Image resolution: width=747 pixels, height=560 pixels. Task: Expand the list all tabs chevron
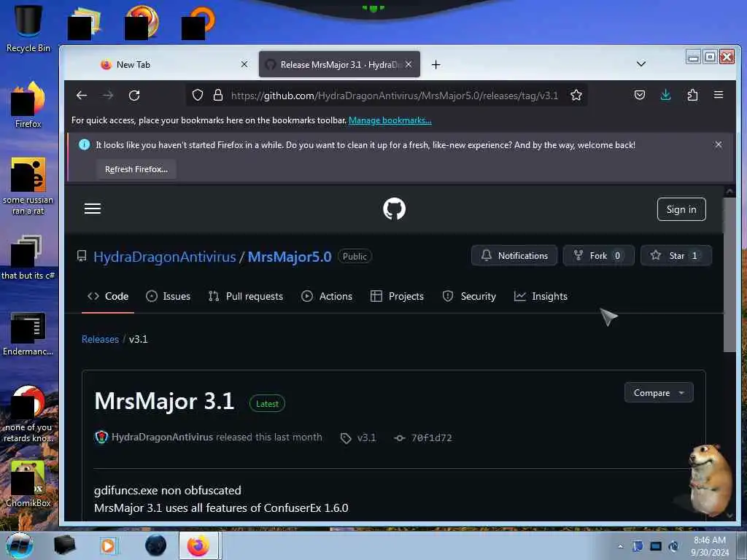click(x=641, y=64)
